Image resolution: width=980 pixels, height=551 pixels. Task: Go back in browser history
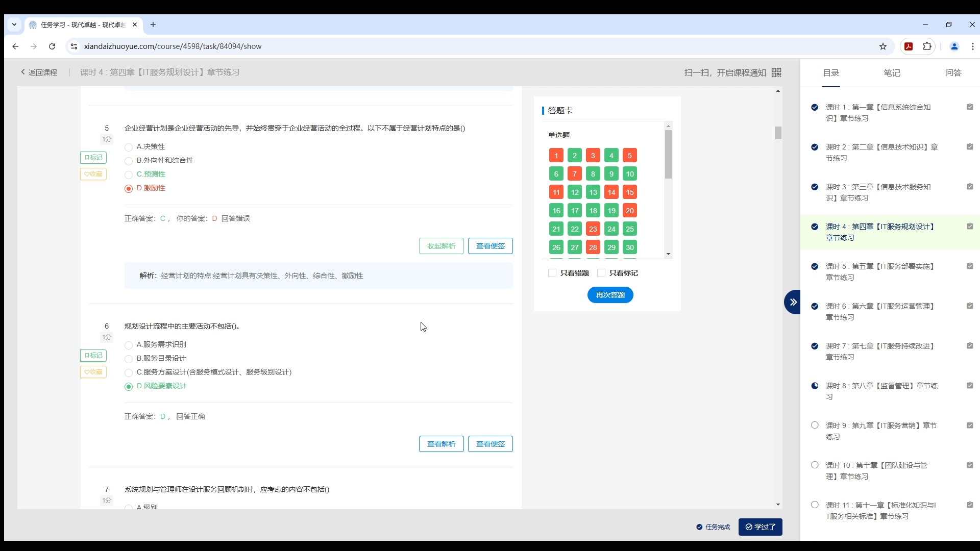click(15, 46)
